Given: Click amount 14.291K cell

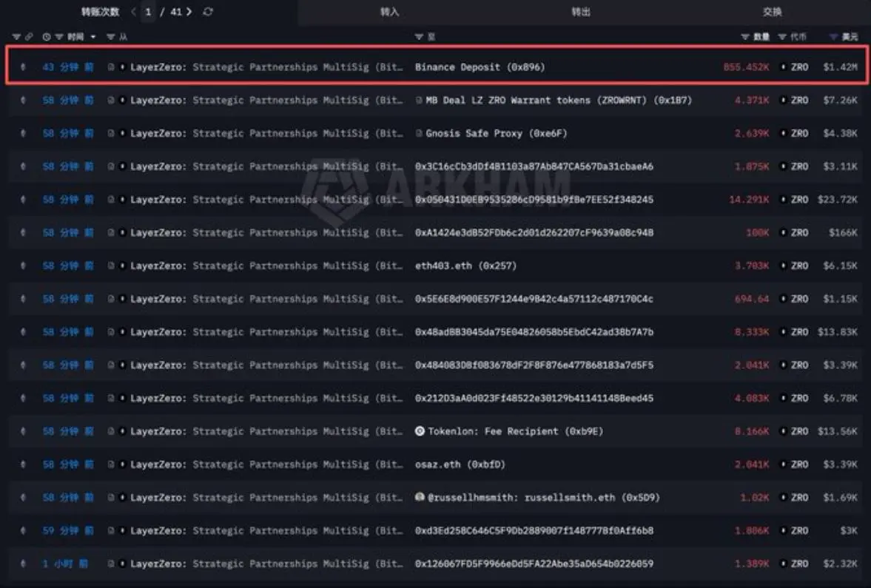Looking at the screenshot, I should click(749, 200).
